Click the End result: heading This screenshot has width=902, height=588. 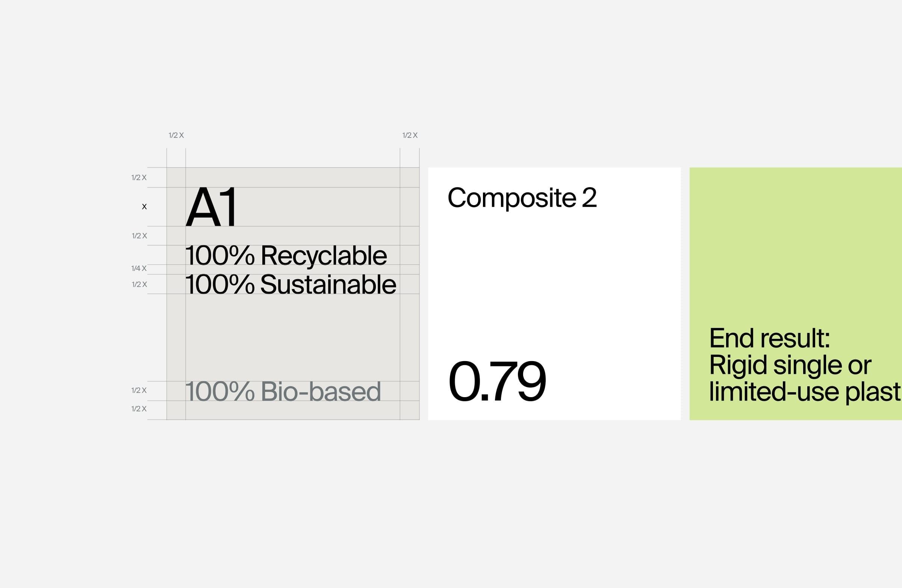[769, 338]
